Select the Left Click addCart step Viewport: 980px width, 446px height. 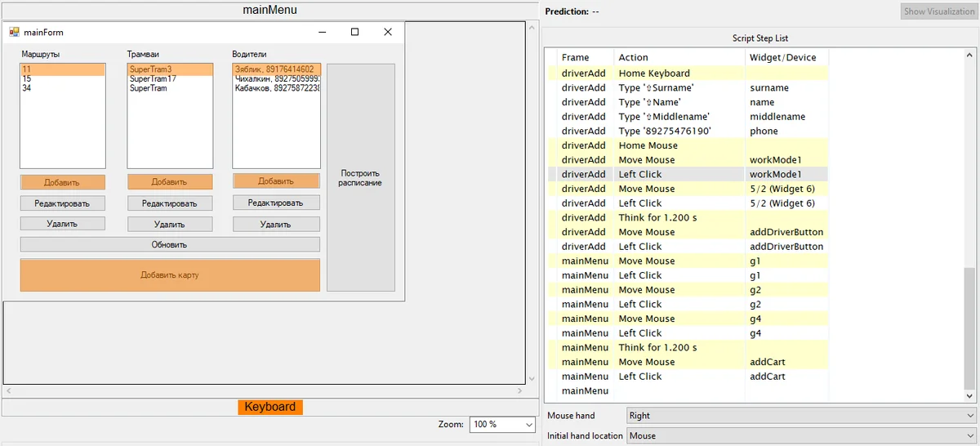(640, 377)
